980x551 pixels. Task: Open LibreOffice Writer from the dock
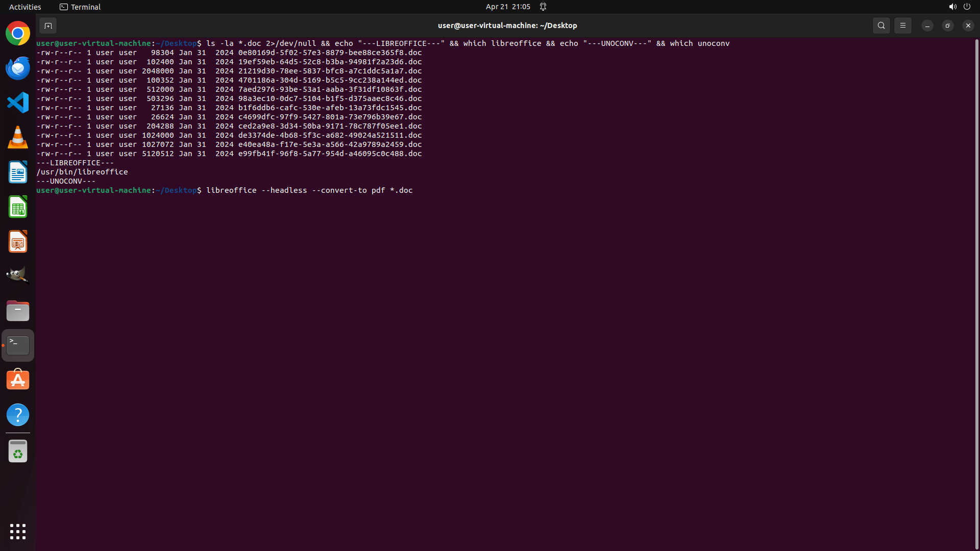18,172
